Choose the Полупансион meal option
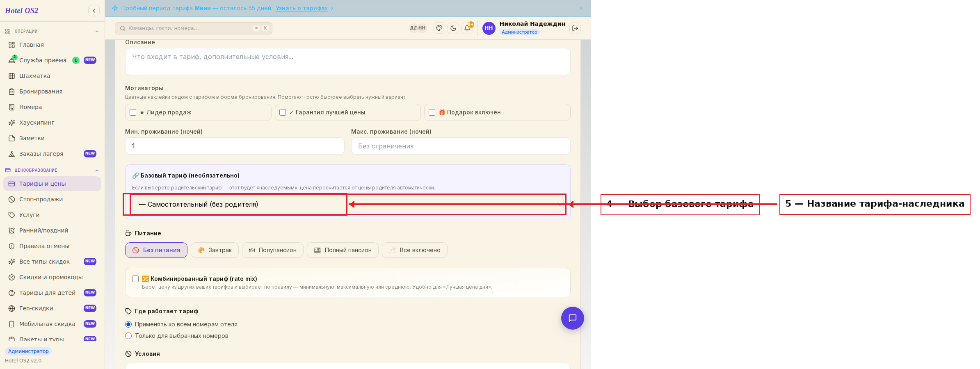The width and height of the screenshot is (980, 369). (x=273, y=250)
